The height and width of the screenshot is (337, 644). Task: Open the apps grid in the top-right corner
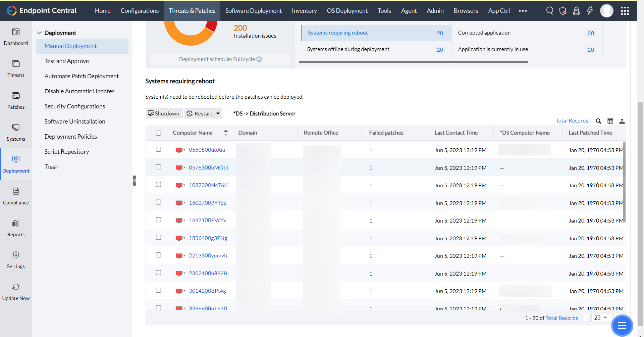[x=625, y=10]
